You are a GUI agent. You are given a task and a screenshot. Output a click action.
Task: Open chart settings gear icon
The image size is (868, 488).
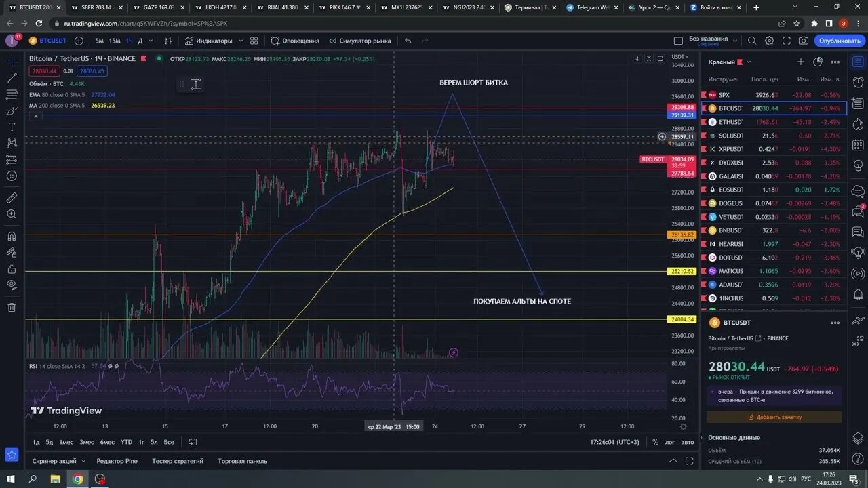[769, 41]
